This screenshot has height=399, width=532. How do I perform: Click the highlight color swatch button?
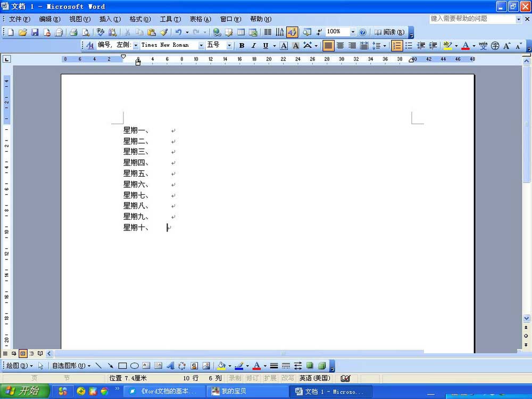point(447,45)
